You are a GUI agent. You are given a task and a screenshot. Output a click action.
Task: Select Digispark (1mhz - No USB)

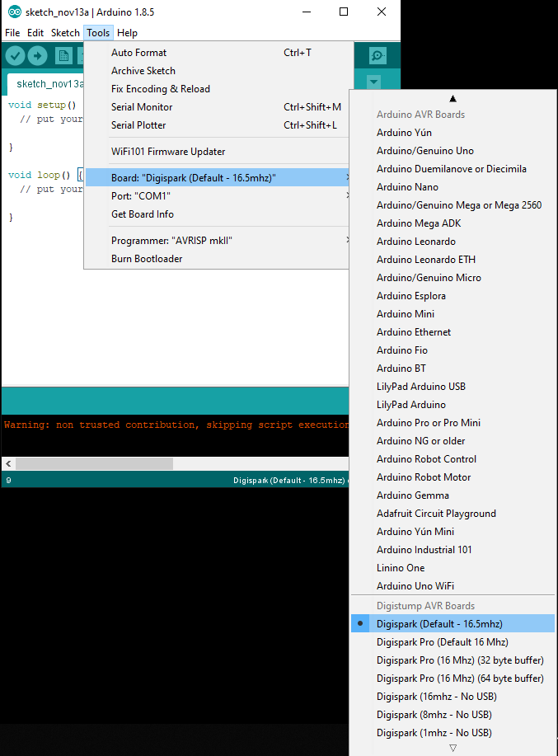pos(453,733)
